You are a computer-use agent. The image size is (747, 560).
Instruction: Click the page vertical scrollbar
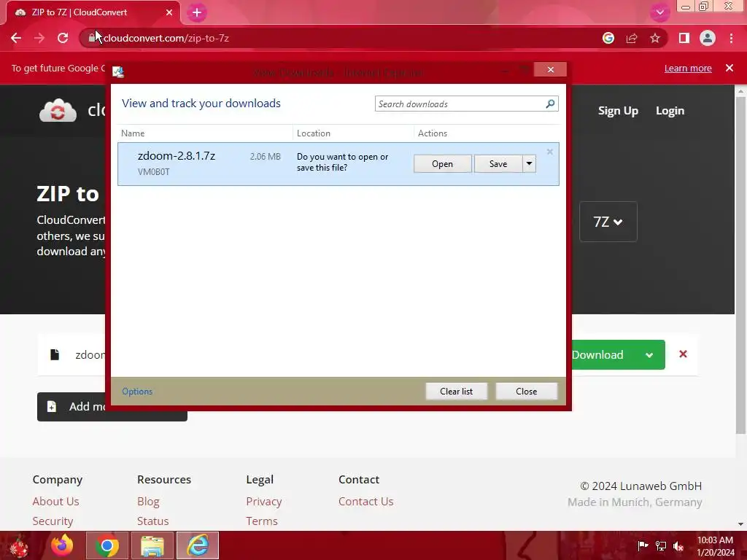(740, 265)
